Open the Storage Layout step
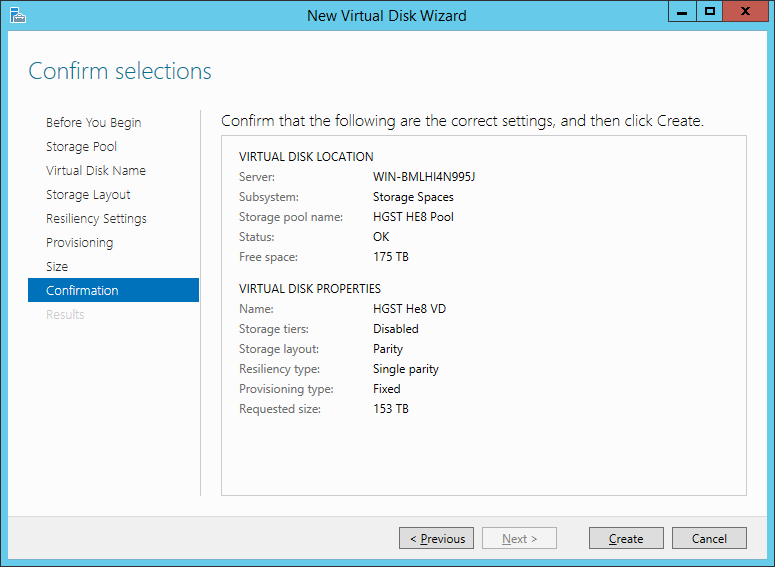The image size is (775, 567). pyautogui.click(x=88, y=195)
